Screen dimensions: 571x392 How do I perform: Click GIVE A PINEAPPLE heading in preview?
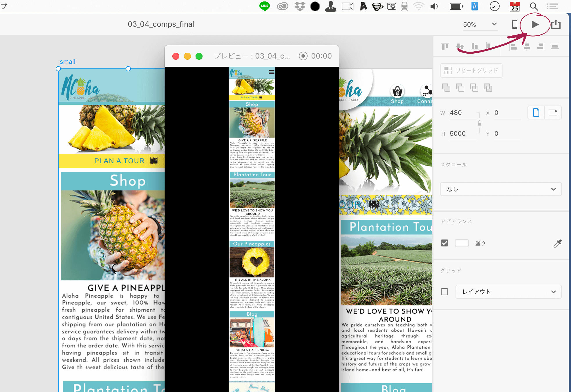pos(252,140)
